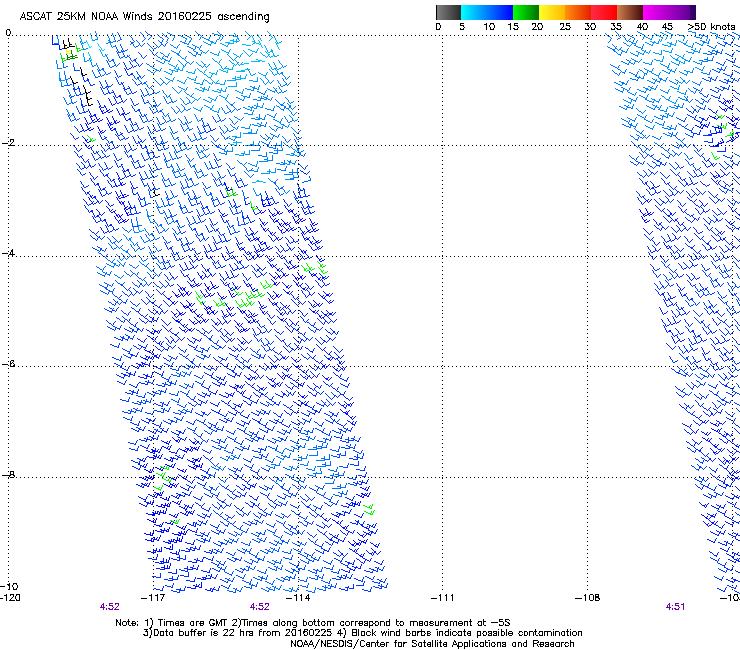Click the "4:52" time between -120 and -117
Viewport: 740px width, 650px height.
tap(109, 607)
